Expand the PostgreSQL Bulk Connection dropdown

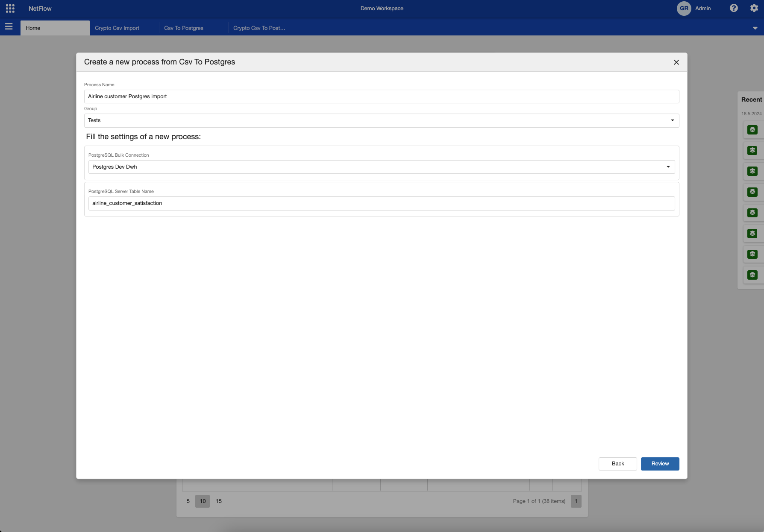click(668, 167)
